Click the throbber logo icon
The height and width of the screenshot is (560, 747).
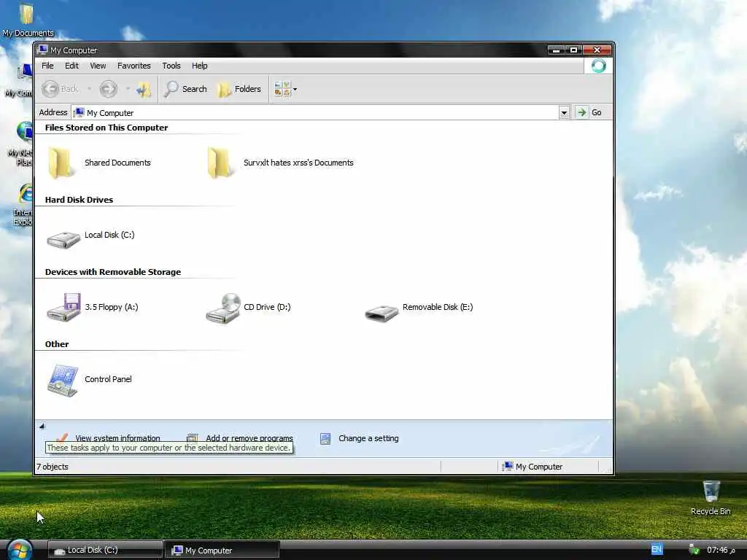tap(599, 66)
